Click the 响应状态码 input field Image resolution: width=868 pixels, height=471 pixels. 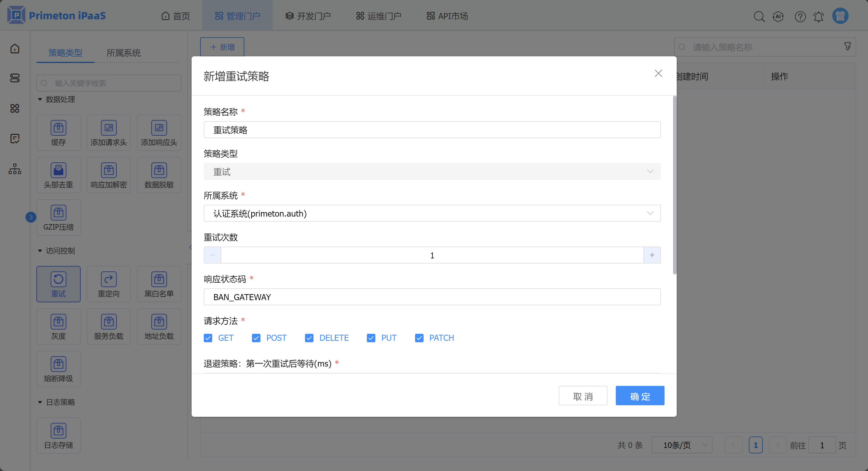click(432, 297)
